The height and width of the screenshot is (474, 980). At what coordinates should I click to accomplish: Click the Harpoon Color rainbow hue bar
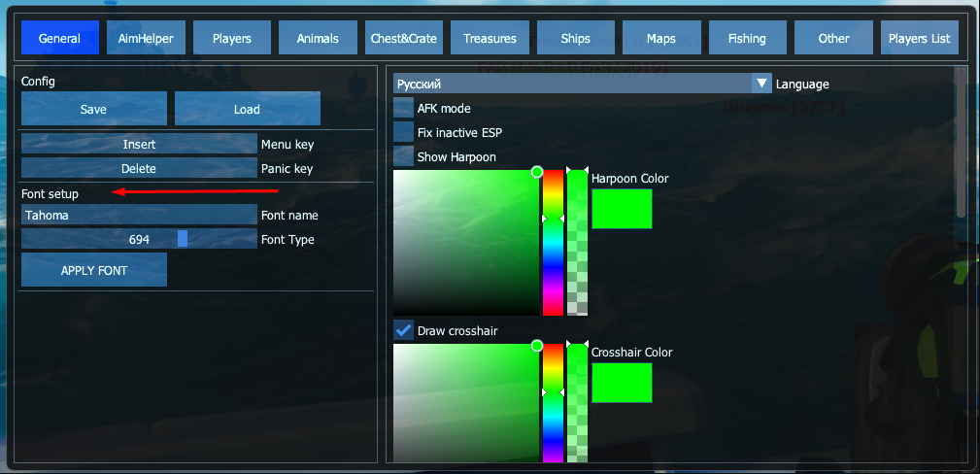[x=553, y=243]
